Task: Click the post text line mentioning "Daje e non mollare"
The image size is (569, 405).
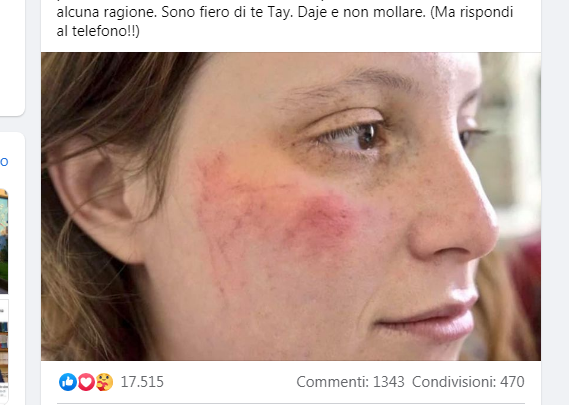Action: tap(284, 12)
